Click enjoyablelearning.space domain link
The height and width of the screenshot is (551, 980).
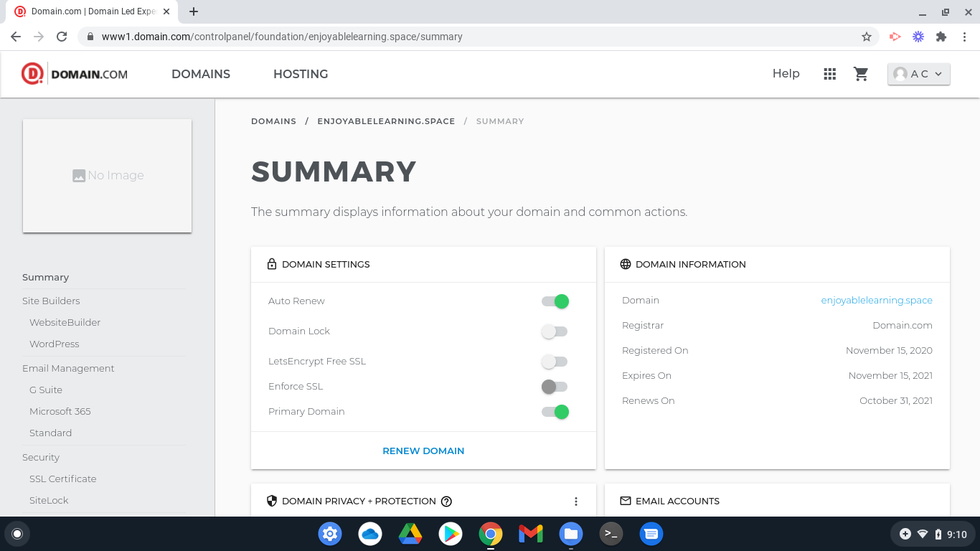[877, 300]
